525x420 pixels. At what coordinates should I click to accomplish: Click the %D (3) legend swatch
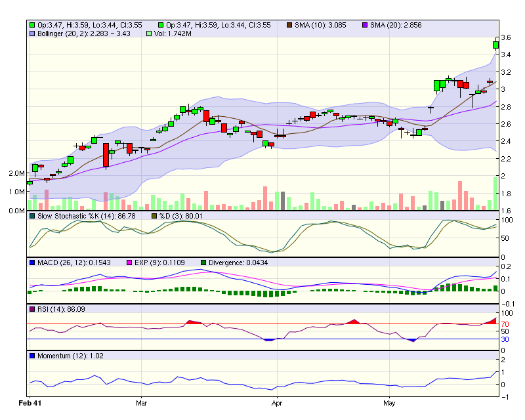click(x=155, y=216)
